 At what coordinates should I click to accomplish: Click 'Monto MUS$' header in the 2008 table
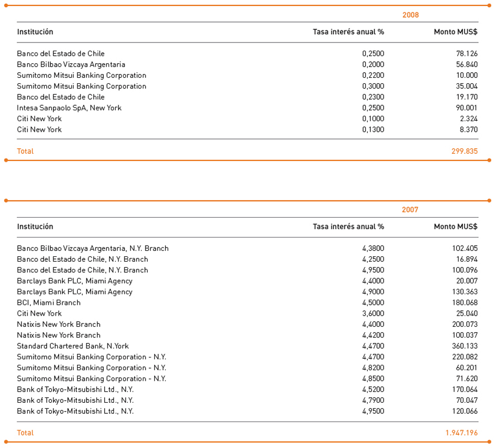[456, 31]
